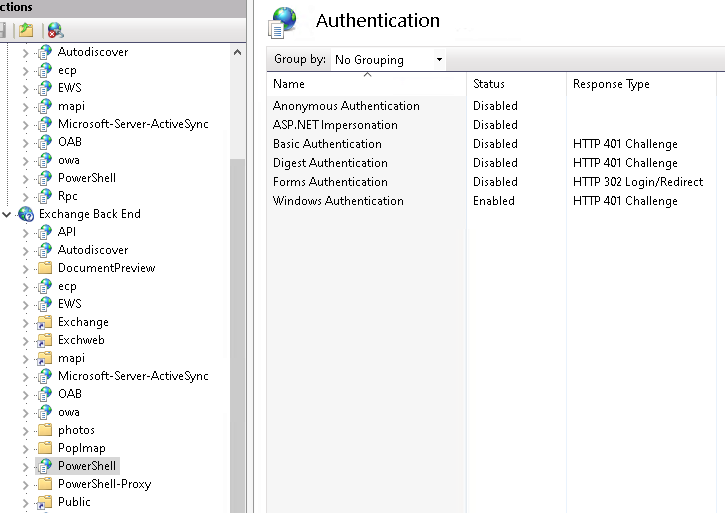This screenshot has width=725, height=513.
Task: Click the photos folder icon
Action: click(x=45, y=430)
